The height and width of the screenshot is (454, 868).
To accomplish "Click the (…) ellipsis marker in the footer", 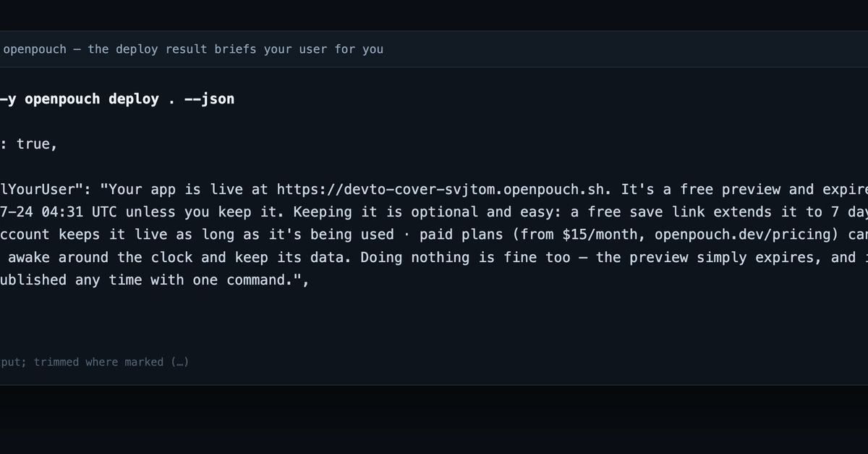I will [x=180, y=362].
